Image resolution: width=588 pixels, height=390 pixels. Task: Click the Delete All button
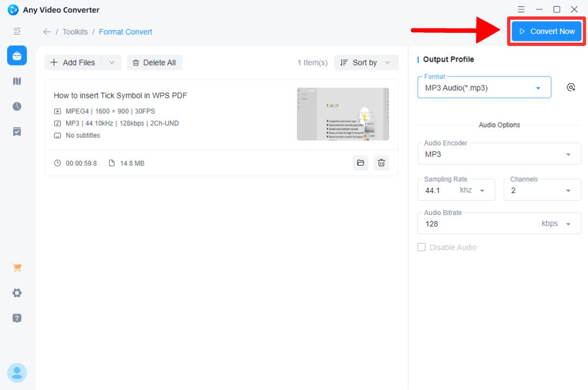tap(155, 63)
